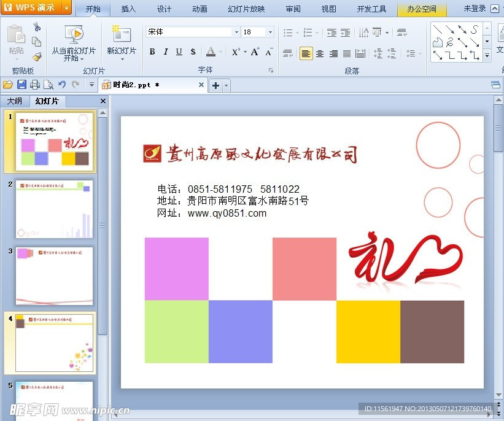Select the elbow connector shape
Image resolution: width=504 pixels, height=421 pixels.
point(451,55)
